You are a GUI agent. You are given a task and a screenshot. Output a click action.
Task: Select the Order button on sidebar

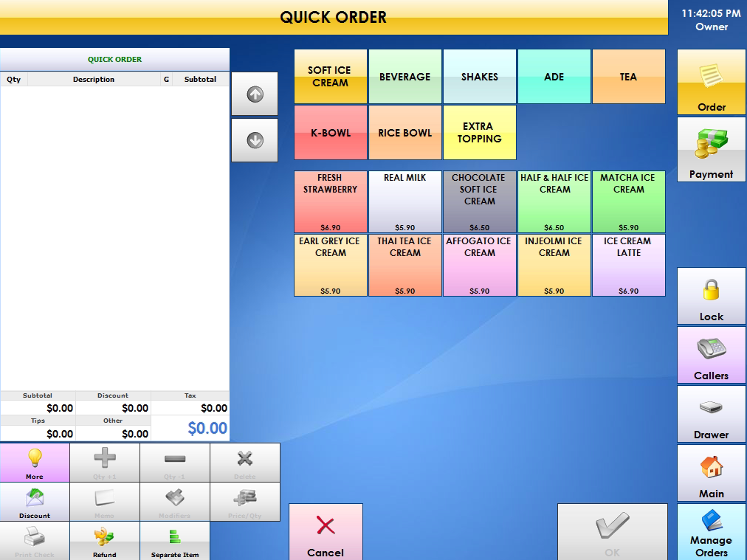[x=711, y=83]
